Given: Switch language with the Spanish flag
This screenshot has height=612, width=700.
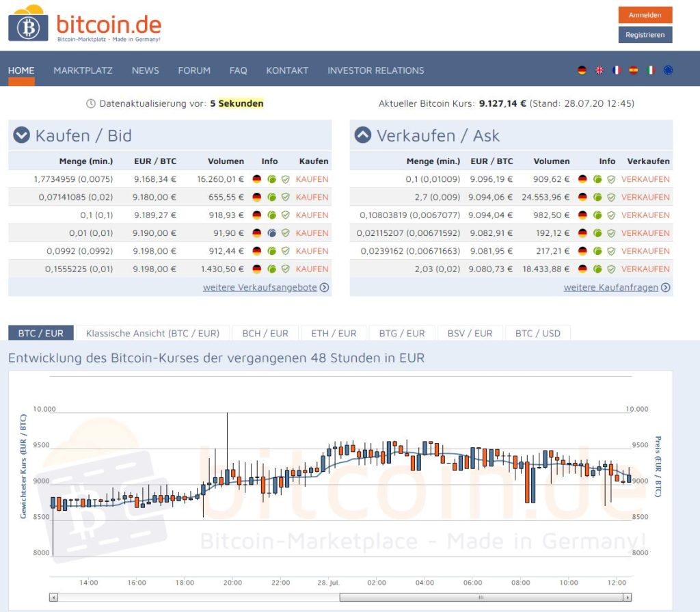Looking at the screenshot, I should pyautogui.click(x=634, y=70).
